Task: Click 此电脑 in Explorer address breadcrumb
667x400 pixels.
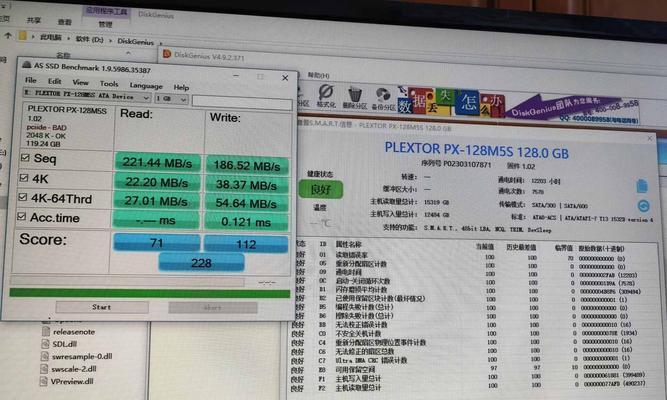Action: [x=51, y=37]
